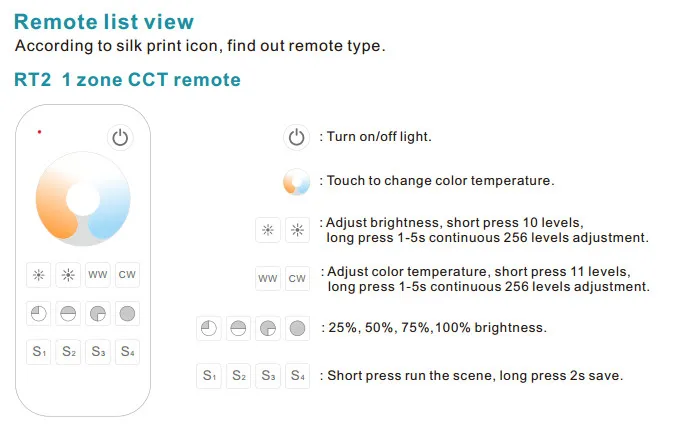
Task: Click the WW button on the remote
Action: (x=98, y=275)
